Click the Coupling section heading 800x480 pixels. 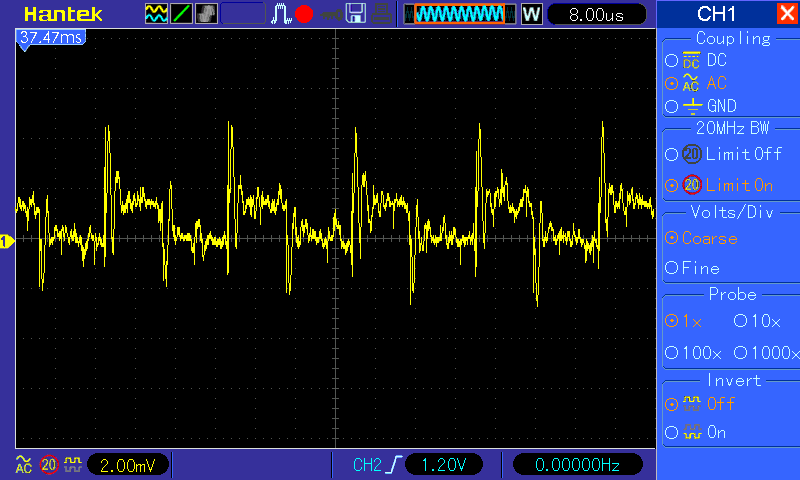tap(733, 38)
